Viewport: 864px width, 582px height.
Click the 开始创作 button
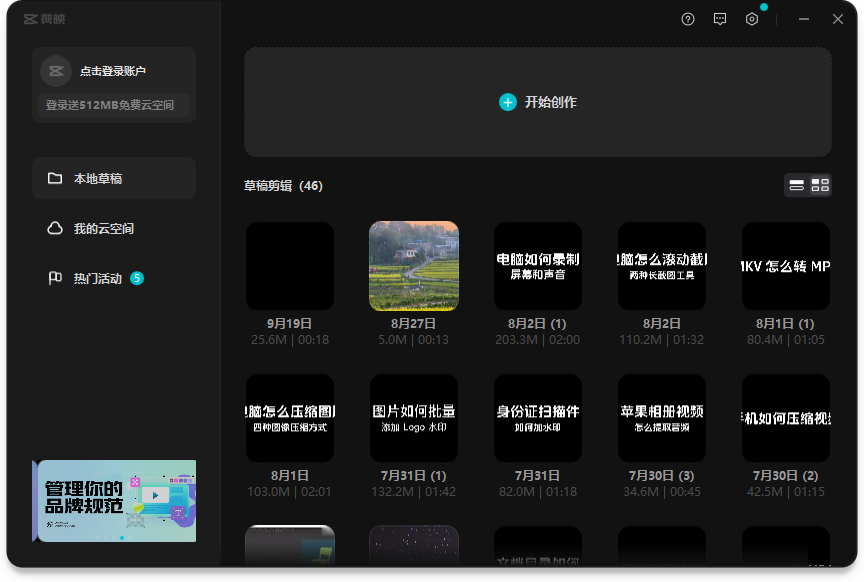click(x=538, y=102)
